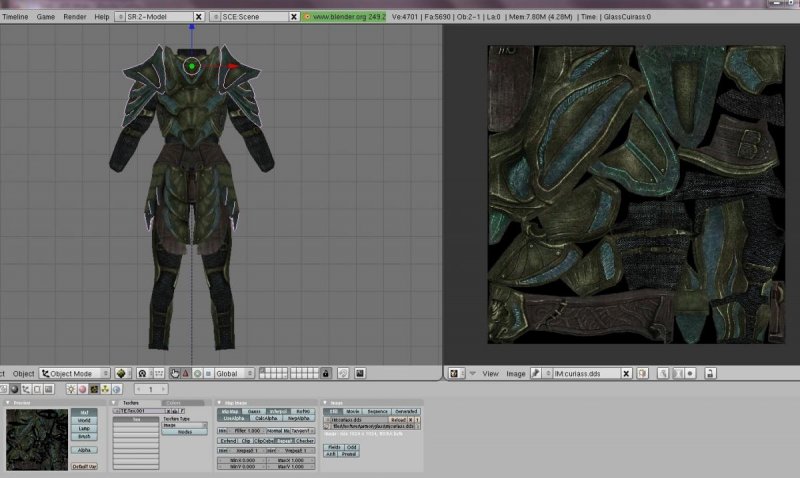The width and height of the screenshot is (800, 478).
Task: Open the Texture Type Image dropdown
Action: [184, 425]
